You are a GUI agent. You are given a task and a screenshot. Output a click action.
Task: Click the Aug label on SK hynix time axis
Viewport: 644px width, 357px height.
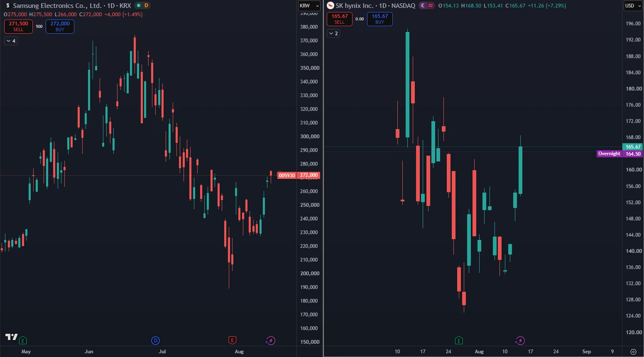[x=479, y=352]
